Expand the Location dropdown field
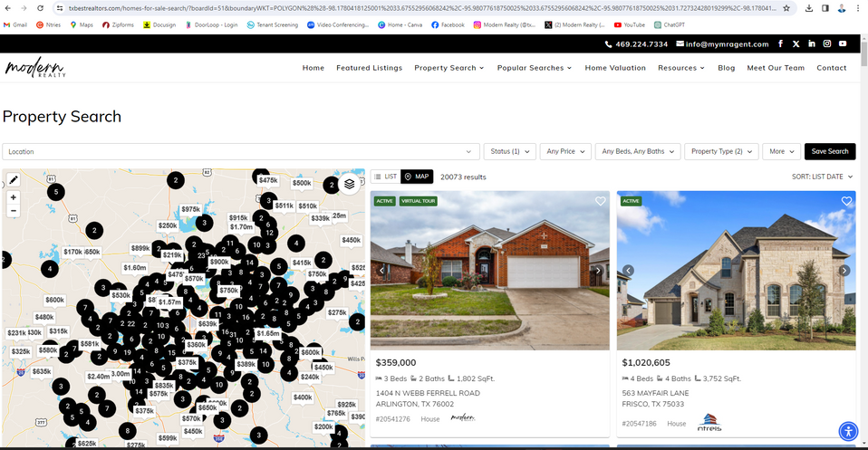Screen dimensions: 868x450 (x=241, y=152)
